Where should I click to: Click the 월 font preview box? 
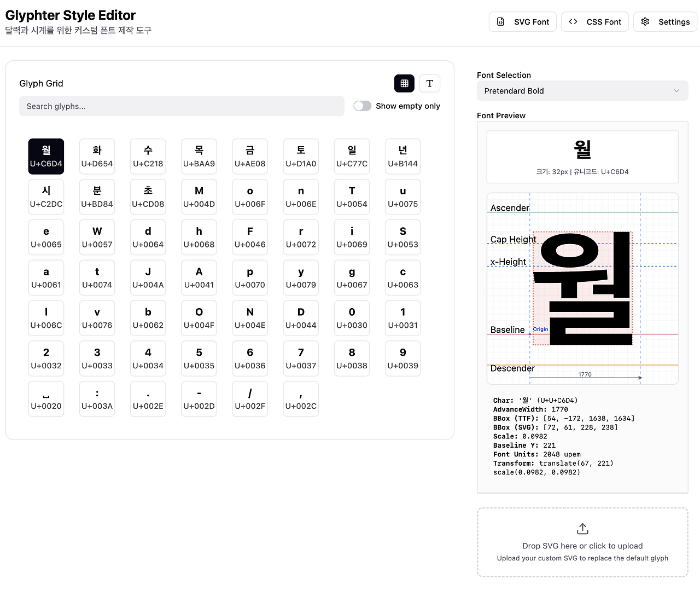[x=582, y=157]
